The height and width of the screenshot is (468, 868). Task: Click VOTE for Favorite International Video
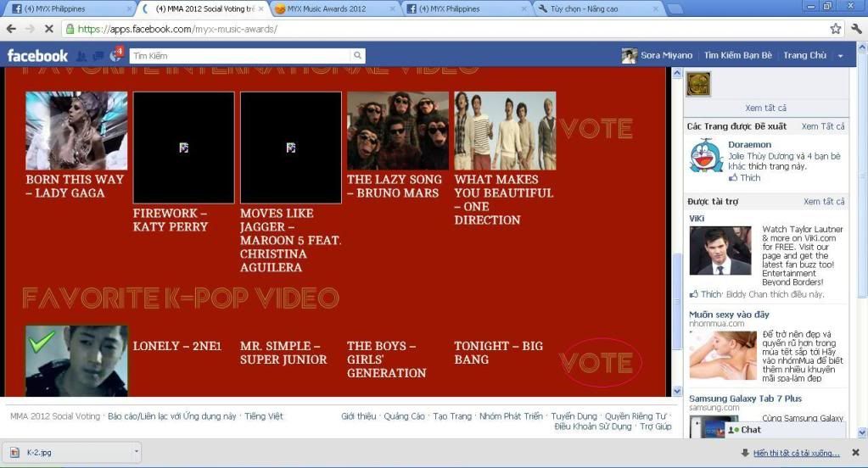pos(596,129)
